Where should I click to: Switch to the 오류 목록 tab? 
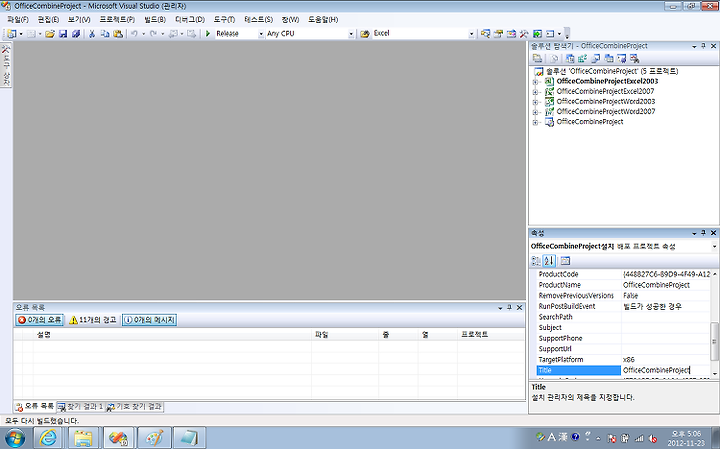click(34, 407)
